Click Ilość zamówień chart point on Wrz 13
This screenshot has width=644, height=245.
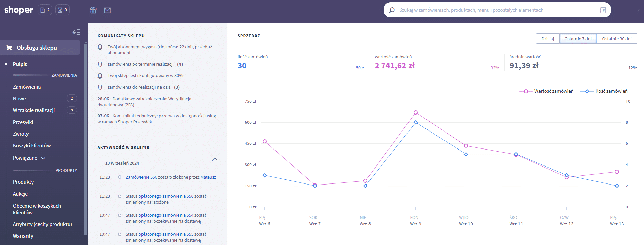[x=617, y=186]
